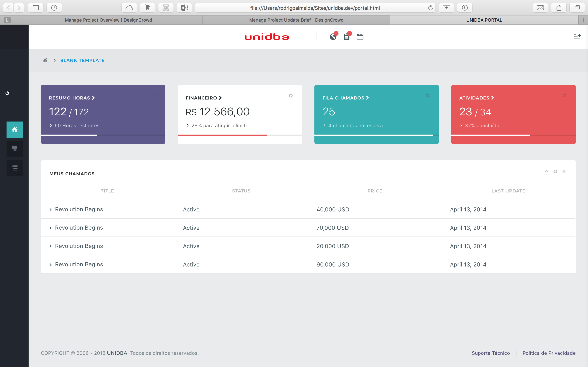Toggle circle option on Financeiro card
The height and width of the screenshot is (367, 588).
click(291, 96)
